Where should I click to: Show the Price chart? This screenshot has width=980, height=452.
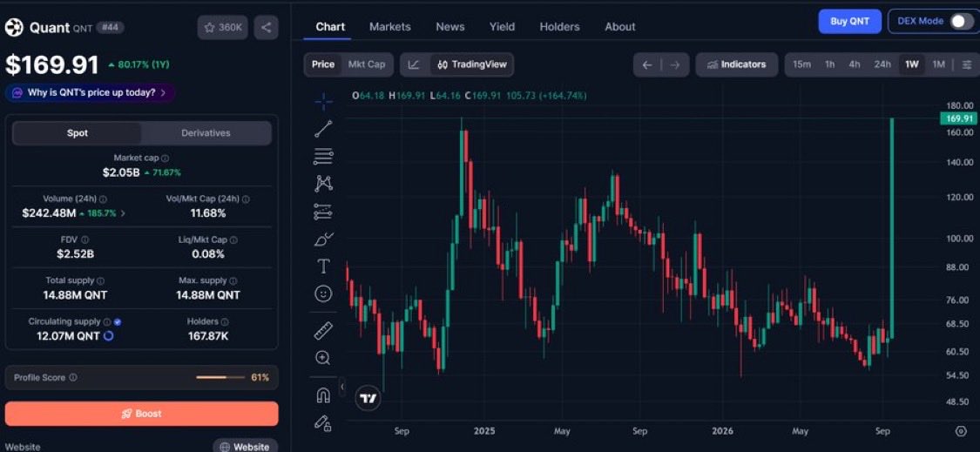pyautogui.click(x=323, y=64)
